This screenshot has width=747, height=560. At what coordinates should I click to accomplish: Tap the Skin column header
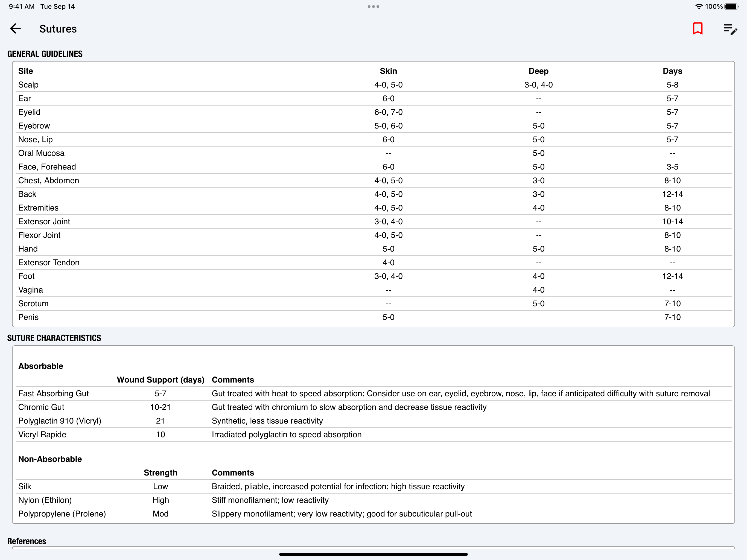pos(388,71)
